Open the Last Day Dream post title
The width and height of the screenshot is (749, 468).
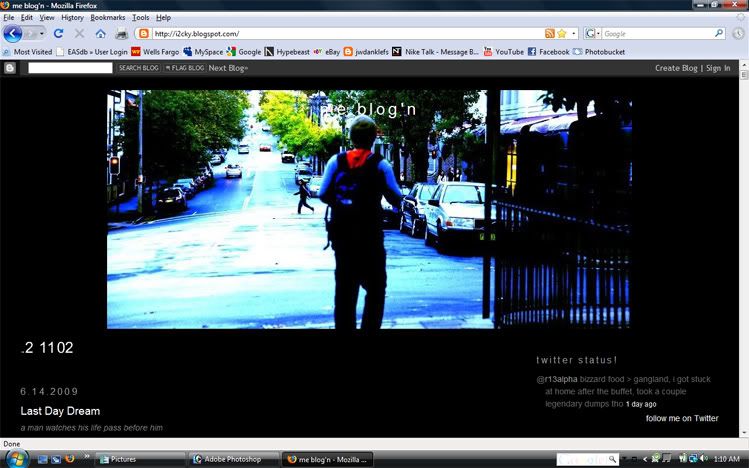click(x=60, y=411)
